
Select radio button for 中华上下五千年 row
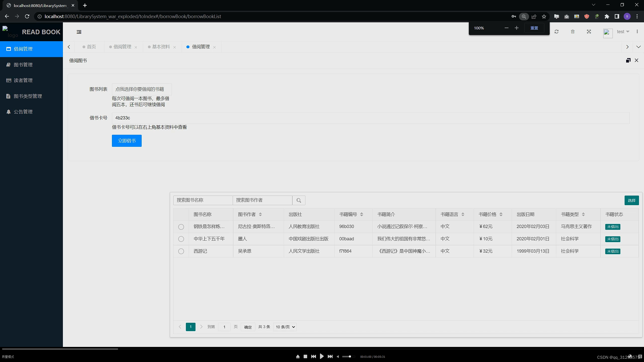[181, 239]
